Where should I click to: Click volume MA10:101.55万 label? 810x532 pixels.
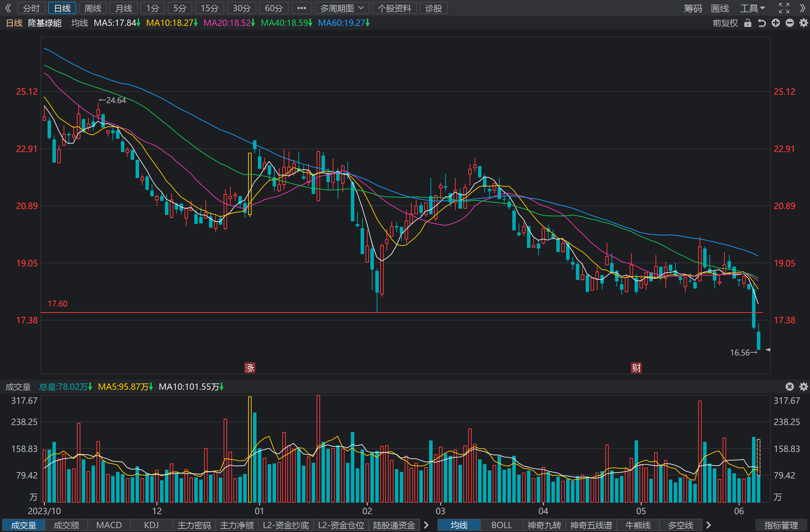click(x=191, y=387)
